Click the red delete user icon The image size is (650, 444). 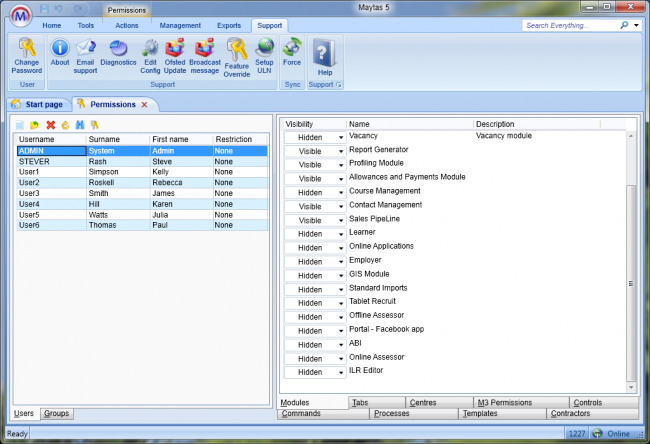click(x=50, y=125)
